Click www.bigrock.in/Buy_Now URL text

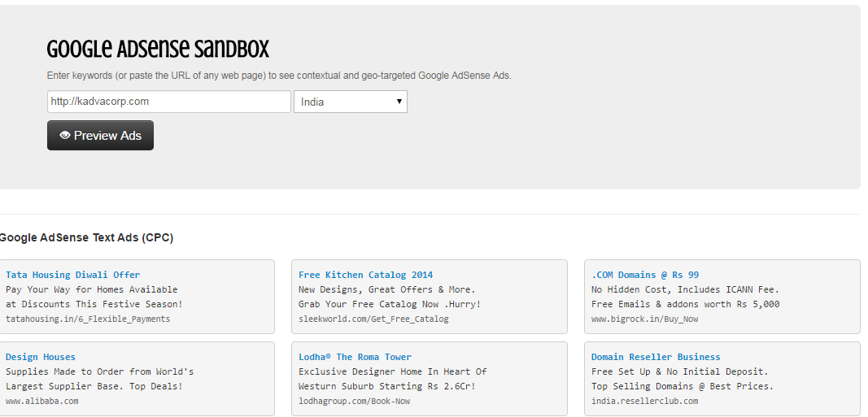pyautogui.click(x=645, y=319)
